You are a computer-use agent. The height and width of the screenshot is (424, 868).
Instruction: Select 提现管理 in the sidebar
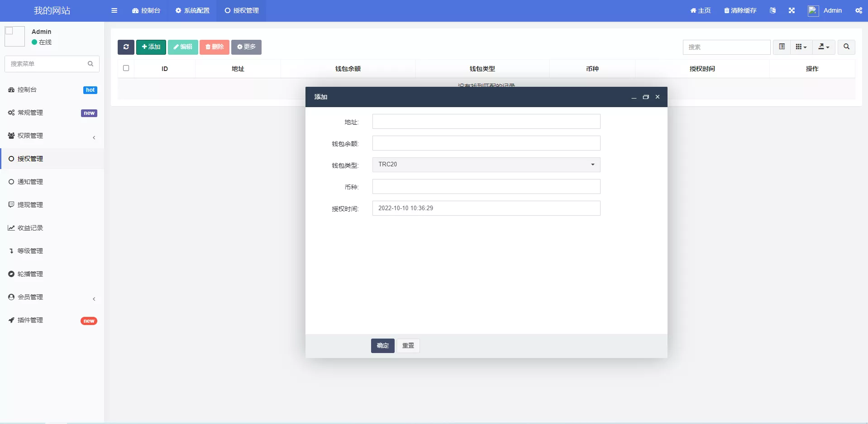(30, 205)
